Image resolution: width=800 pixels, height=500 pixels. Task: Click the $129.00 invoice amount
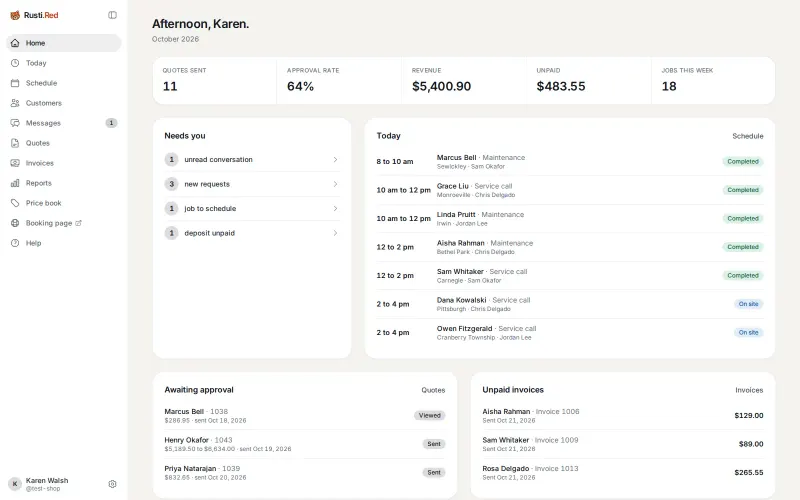[748, 416]
